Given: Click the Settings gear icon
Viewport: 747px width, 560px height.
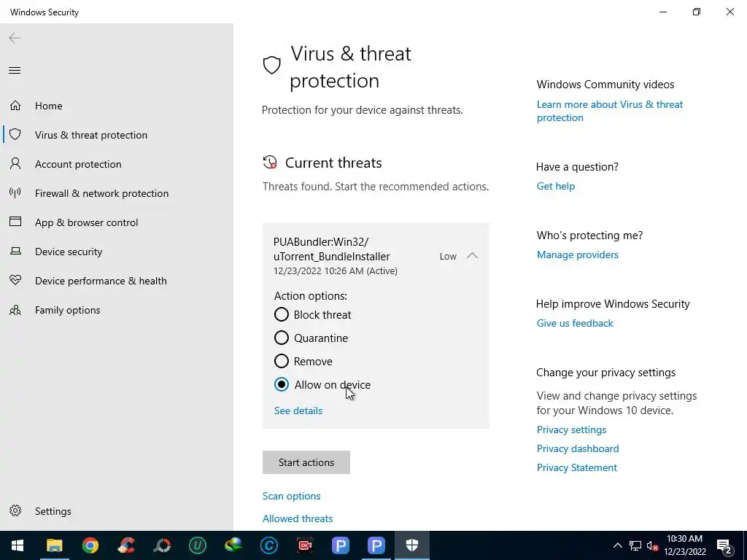Looking at the screenshot, I should (15, 510).
